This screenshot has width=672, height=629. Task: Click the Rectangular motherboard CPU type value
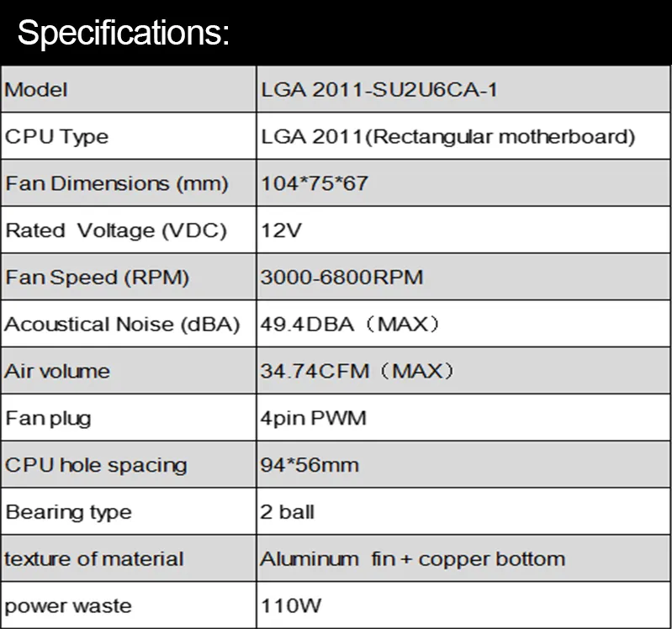447,137
